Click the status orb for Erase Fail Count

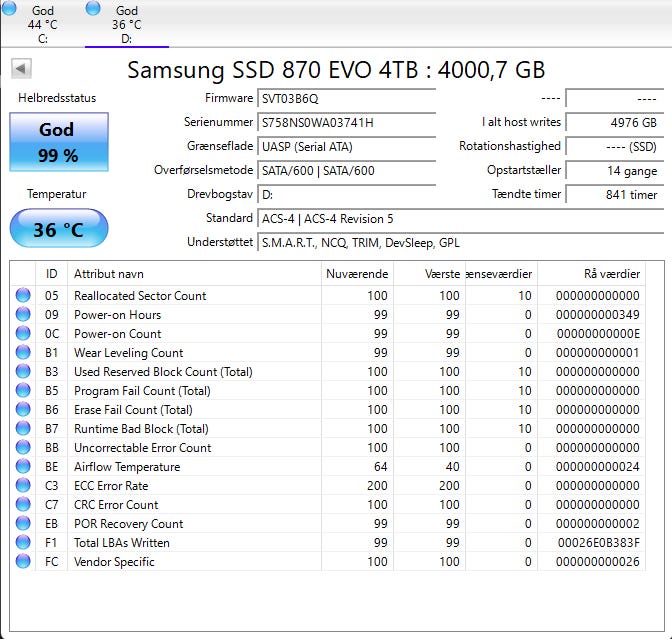point(23,409)
